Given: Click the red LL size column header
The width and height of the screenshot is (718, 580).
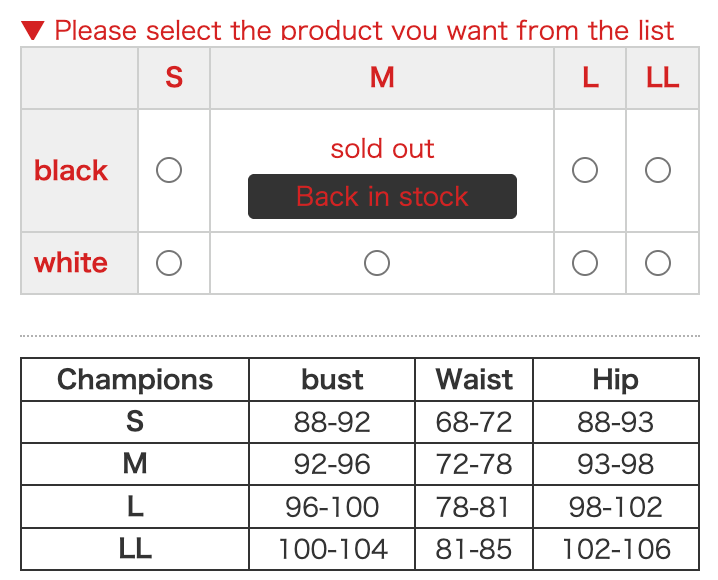Looking at the screenshot, I should tap(662, 77).
